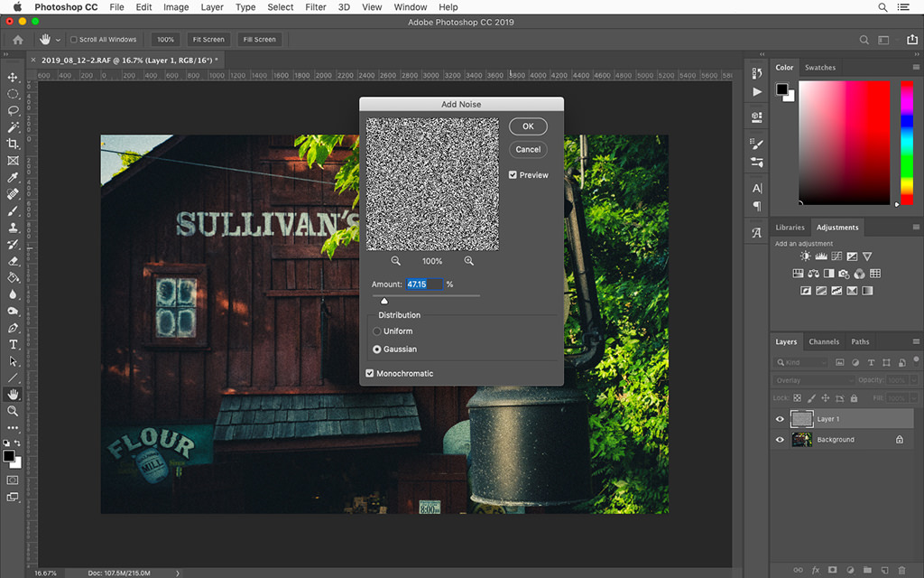
Task: Select the Eraser tool
Action: 13,261
